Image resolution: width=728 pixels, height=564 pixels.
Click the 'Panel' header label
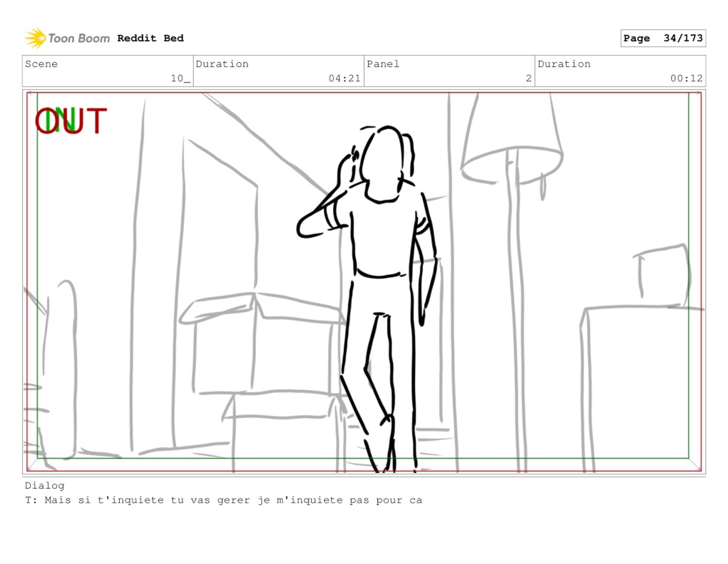click(x=383, y=64)
